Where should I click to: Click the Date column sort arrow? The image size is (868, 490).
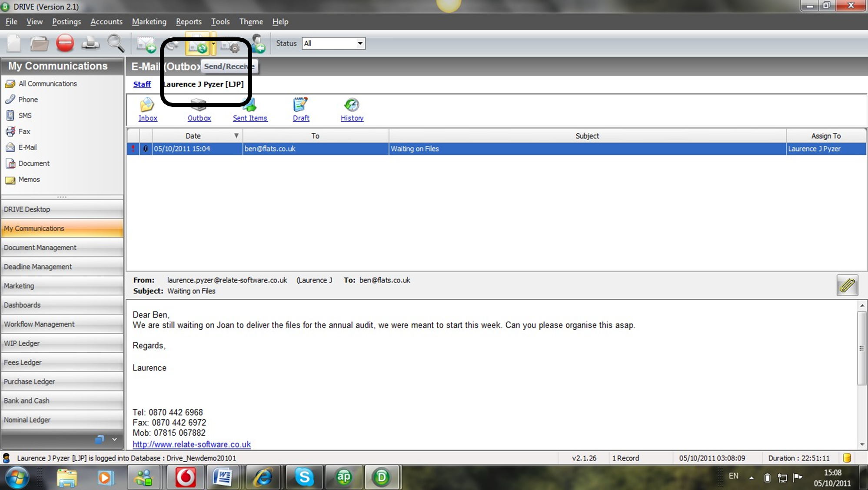pyautogui.click(x=236, y=136)
